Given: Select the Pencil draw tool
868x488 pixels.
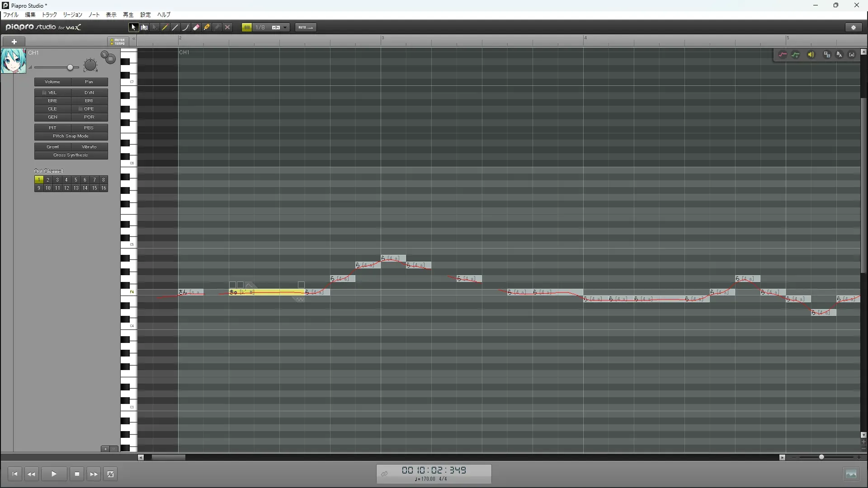Looking at the screenshot, I should point(165,28).
